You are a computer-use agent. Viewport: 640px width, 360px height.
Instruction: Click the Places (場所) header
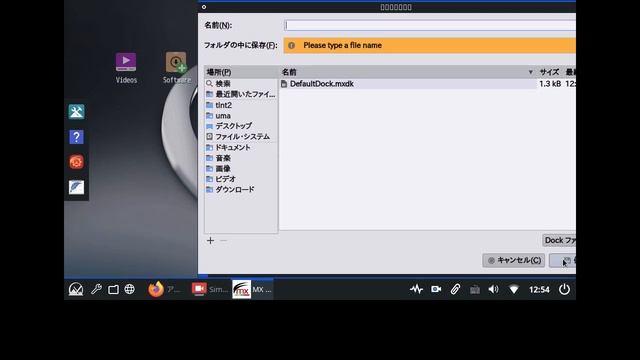(x=241, y=72)
